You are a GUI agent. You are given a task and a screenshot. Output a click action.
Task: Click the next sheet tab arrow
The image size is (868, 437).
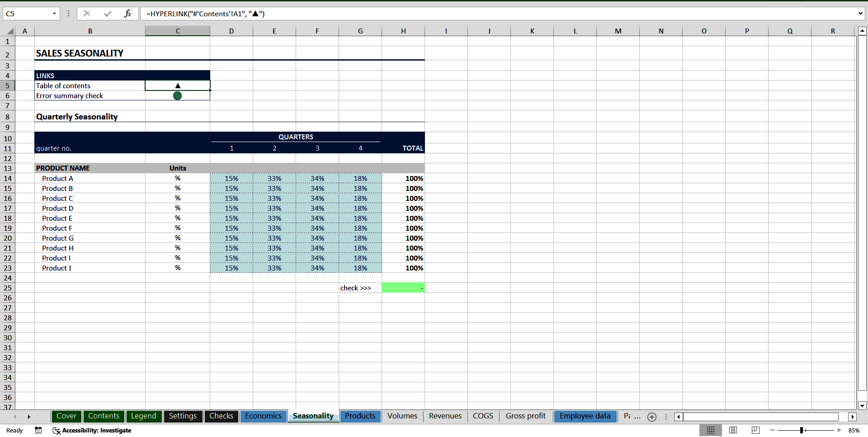[x=29, y=417]
